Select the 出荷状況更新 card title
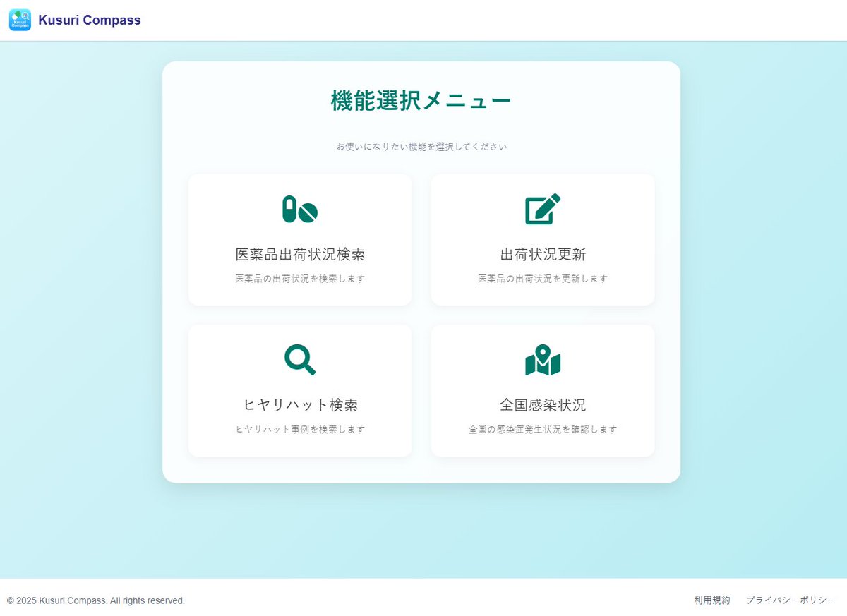This screenshot has height=616, width=847. tap(543, 255)
